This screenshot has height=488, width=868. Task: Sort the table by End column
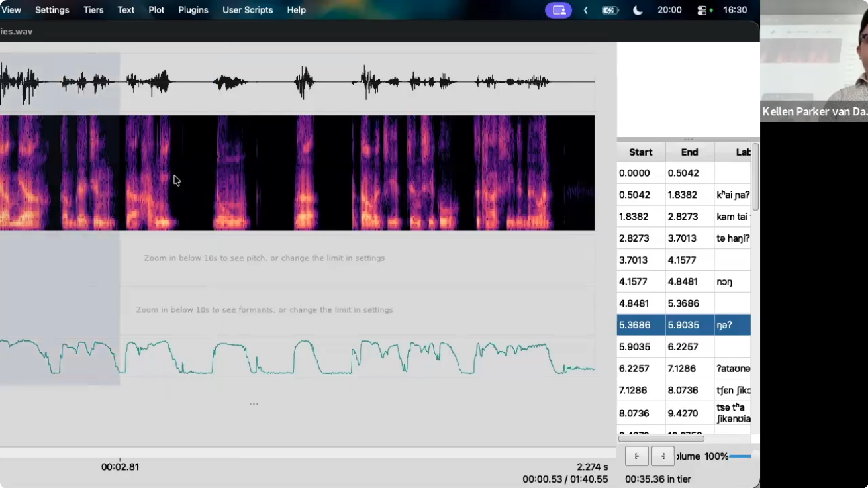[690, 152]
